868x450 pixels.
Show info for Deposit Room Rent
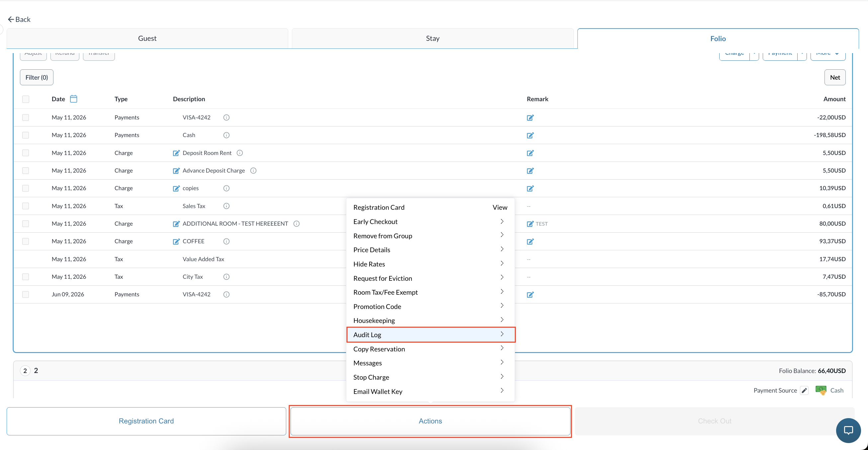coord(240,153)
